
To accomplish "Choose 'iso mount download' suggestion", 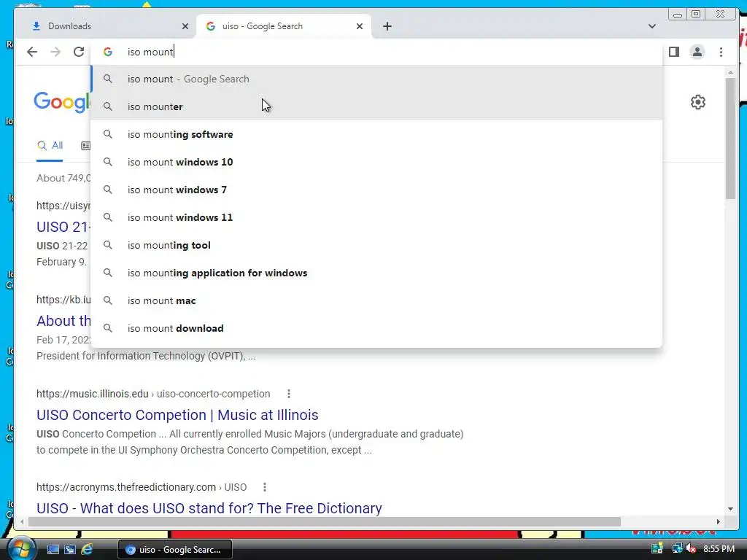I will coord(376,328).
